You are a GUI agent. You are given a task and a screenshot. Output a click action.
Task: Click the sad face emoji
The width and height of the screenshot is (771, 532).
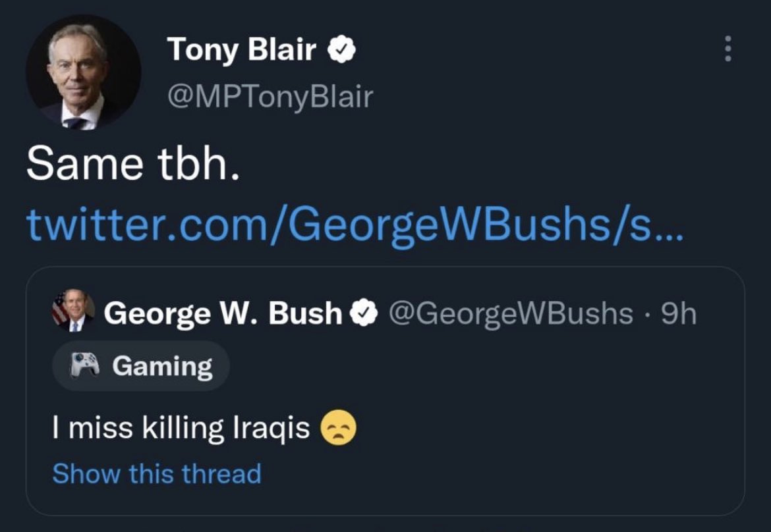tap(338, 427)
